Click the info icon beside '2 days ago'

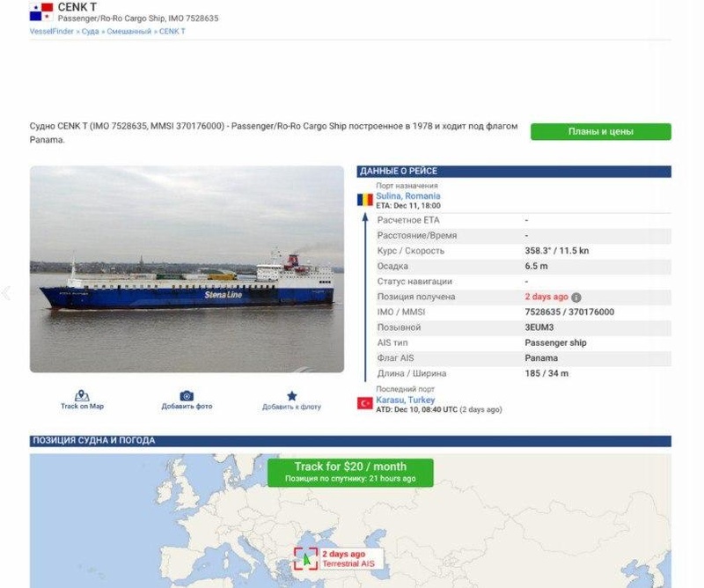[x=576, y=298]
